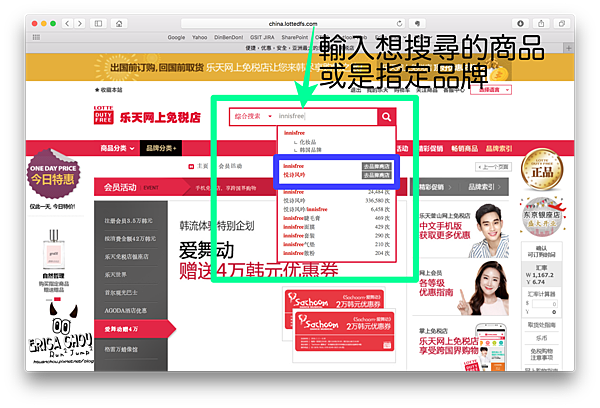Open the Yahoo bookmark

click(x=199, y=37)
